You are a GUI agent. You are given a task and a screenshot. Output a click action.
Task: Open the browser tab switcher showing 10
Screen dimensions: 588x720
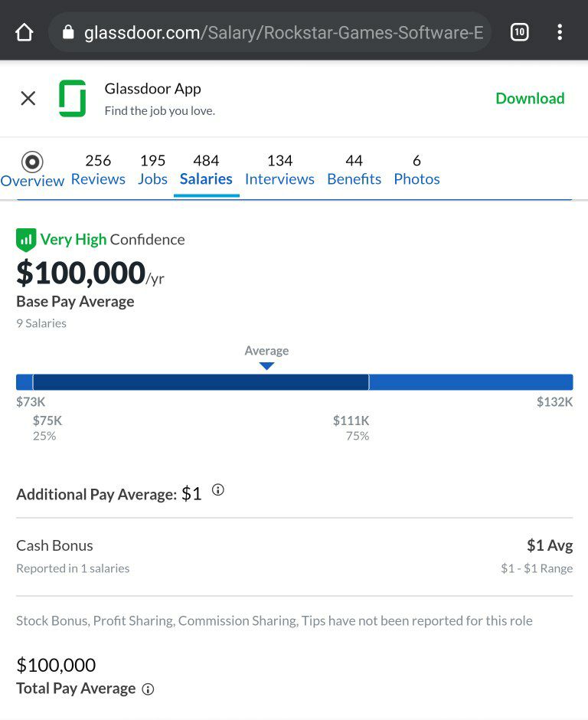click(x=519, y=32)
